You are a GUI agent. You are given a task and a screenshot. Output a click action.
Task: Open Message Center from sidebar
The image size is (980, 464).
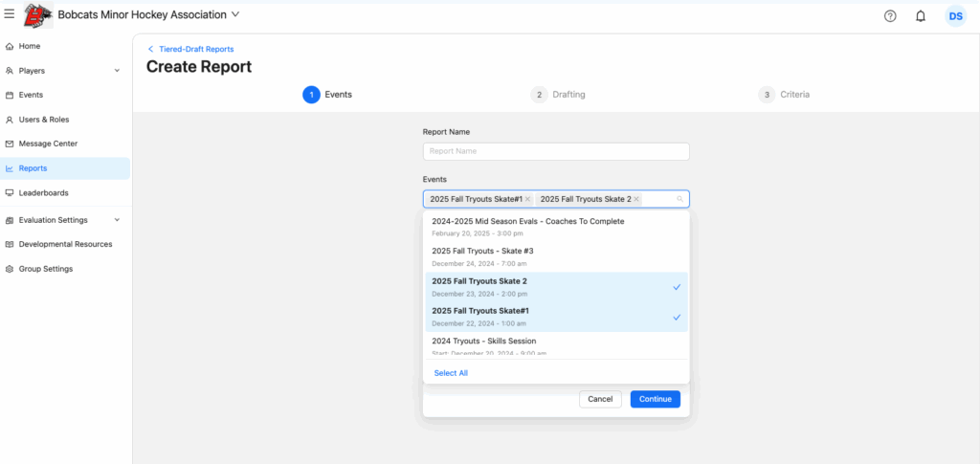[48, 144]
